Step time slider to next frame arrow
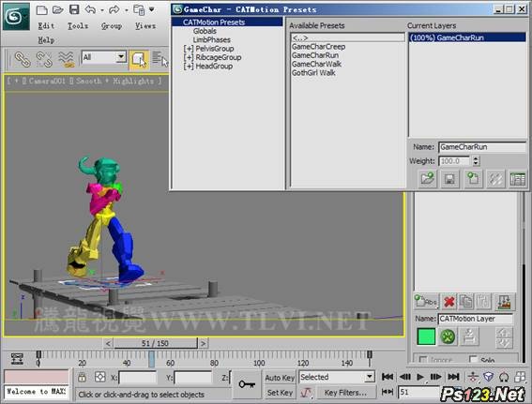532x404 pixels. [x=203, y=343]
